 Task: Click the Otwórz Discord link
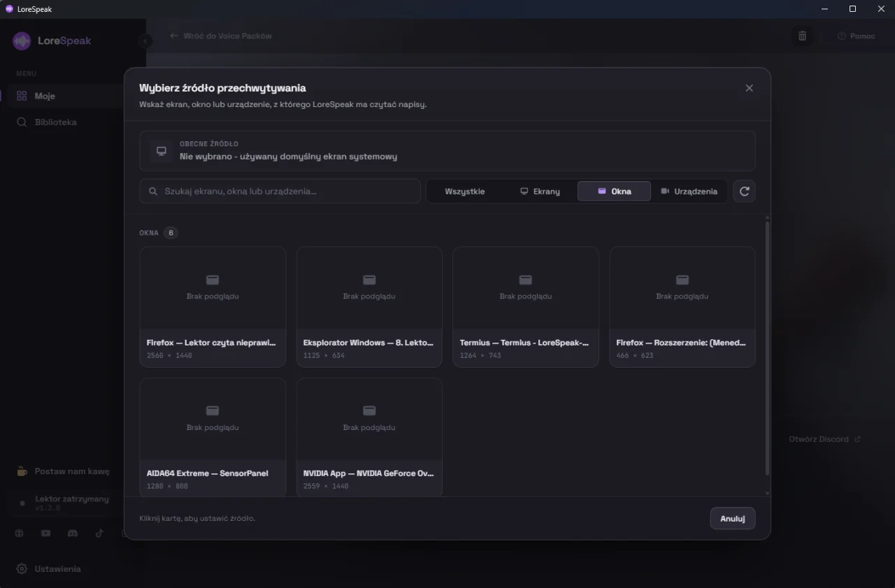tap(824, 439)
